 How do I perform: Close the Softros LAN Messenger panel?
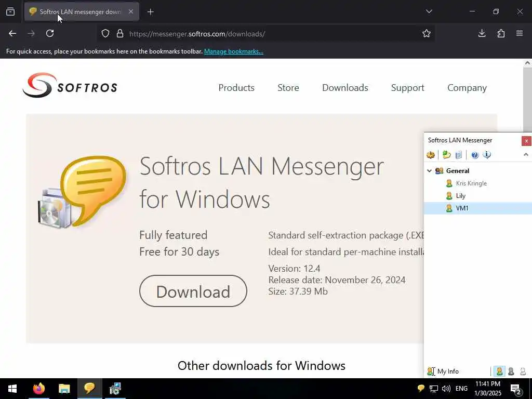[526, 140]
